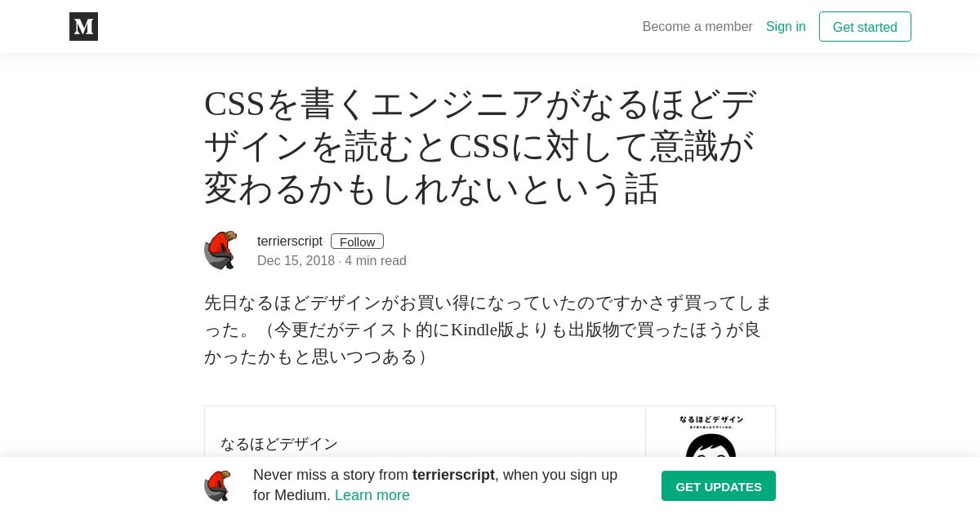Click the Dec 15, 2018 post date

tap(296, 261)
